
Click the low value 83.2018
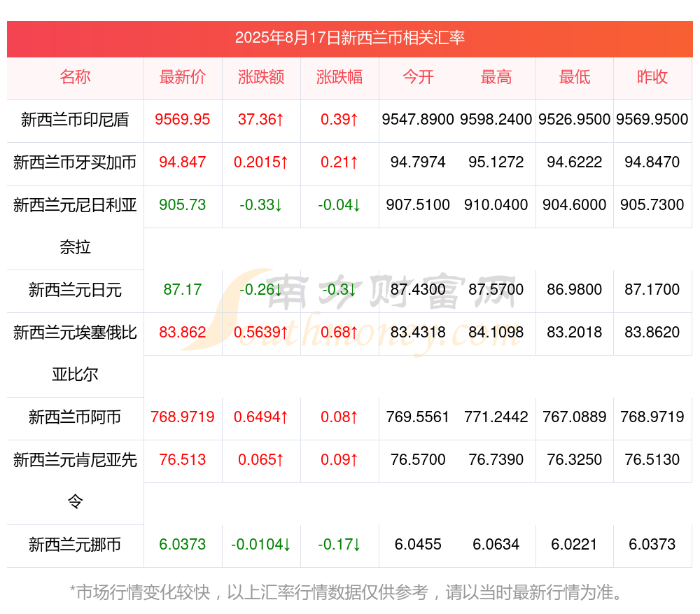pos(575,332)
